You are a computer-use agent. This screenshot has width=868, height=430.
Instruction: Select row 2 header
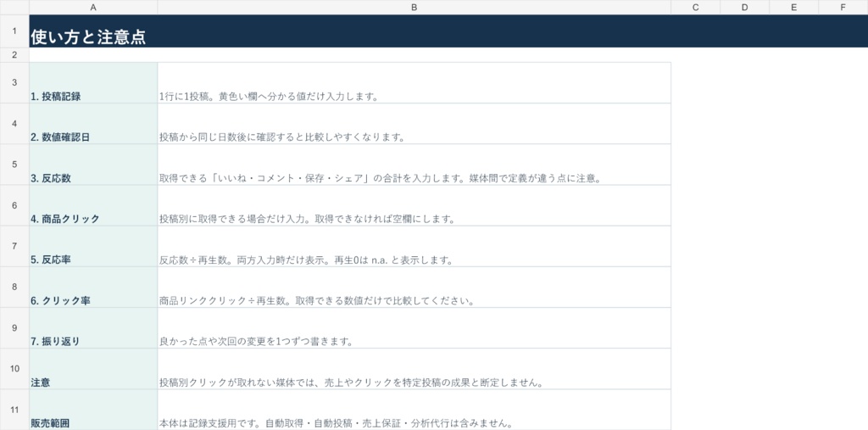[x=14, y=55]
